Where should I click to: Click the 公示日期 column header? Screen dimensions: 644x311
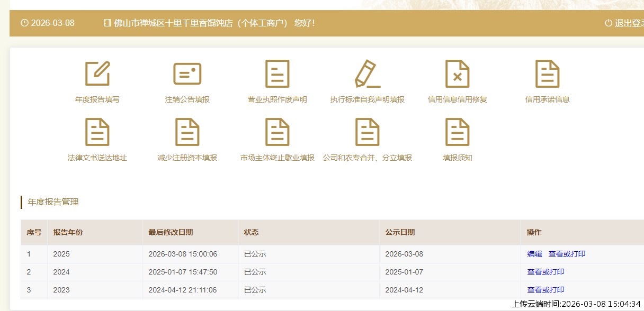click(400, 232)
